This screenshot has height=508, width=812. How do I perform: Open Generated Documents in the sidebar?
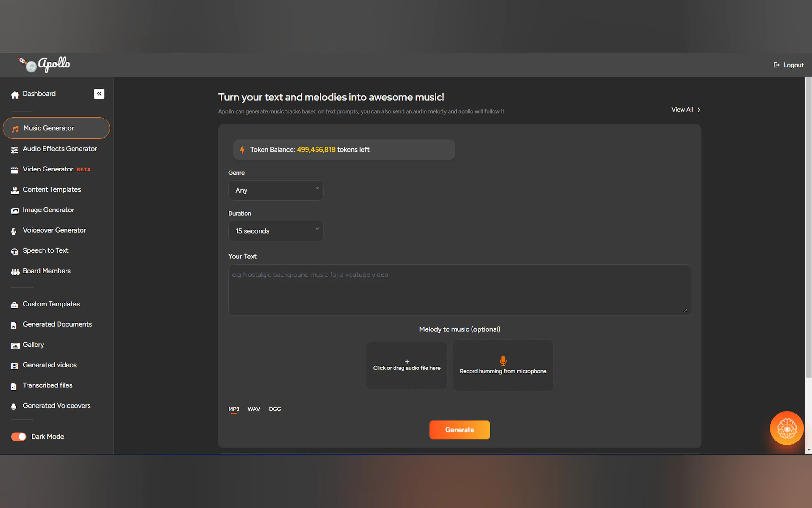[x=57, y=324]
